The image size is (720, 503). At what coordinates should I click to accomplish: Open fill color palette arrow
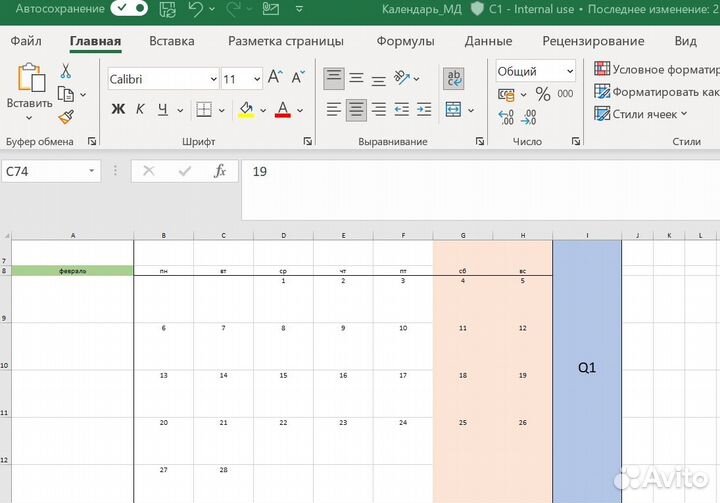(263, 110)
